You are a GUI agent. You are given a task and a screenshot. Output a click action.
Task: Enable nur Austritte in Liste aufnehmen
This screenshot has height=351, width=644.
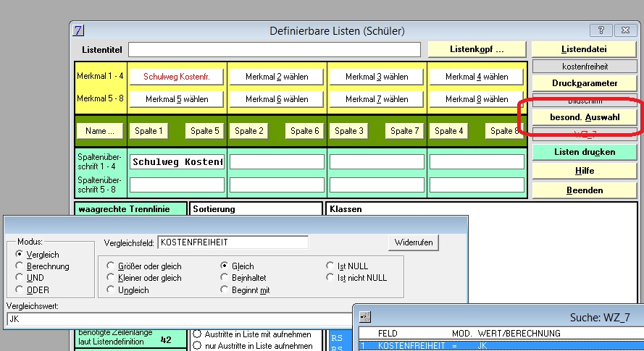point(197,345)
